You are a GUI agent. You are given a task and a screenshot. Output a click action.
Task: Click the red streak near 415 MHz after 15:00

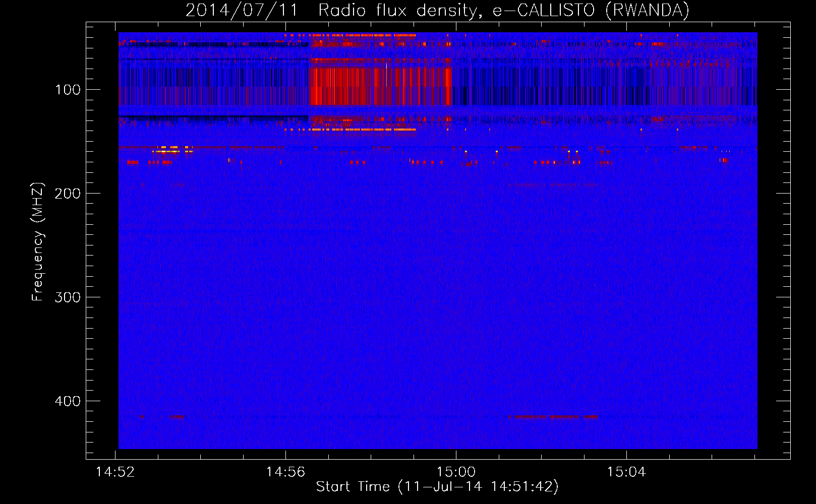point(553,417)
